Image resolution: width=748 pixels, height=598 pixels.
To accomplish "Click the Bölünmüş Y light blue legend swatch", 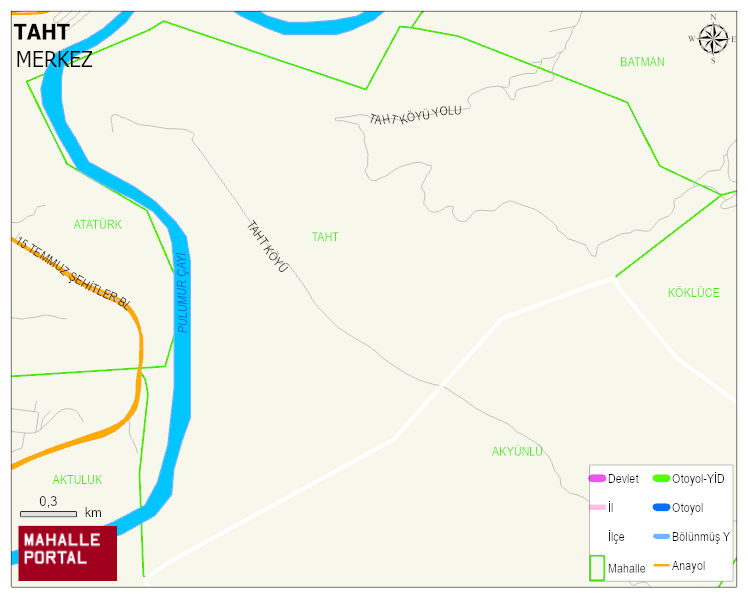I will click(661, 536).
